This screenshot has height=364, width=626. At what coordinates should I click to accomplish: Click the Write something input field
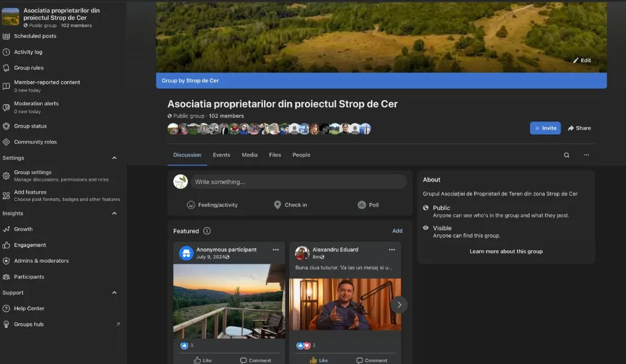click(298, 182)
